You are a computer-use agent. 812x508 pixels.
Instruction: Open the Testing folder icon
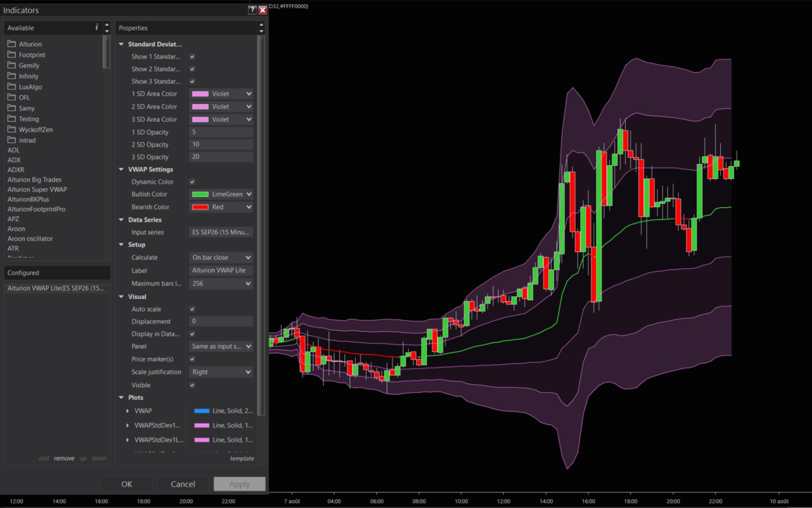click(12, 118)
